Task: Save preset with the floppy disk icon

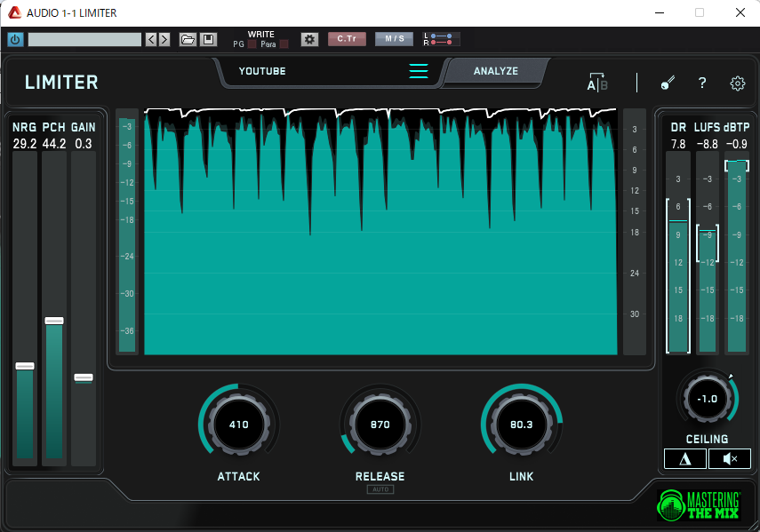Action: [x=208, y=39]
